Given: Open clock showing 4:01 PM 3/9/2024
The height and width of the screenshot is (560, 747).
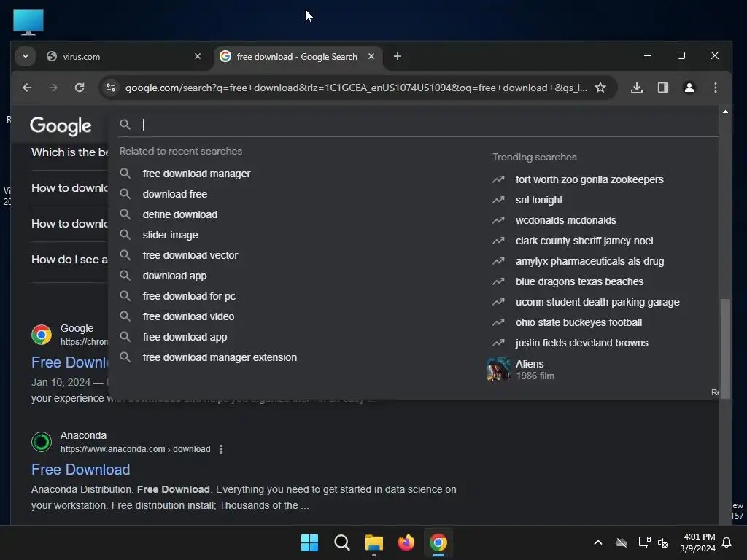Looking at the screenshot, I should 698,542.
